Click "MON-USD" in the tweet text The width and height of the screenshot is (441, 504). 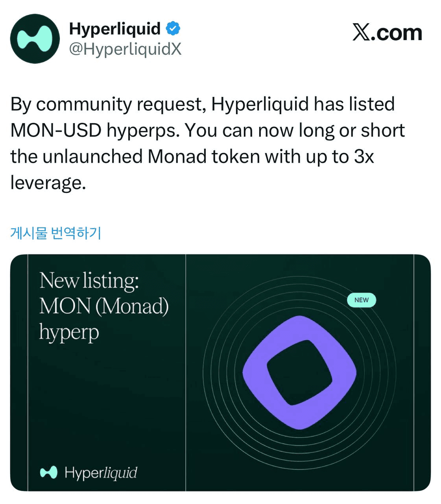pos(56,130)
